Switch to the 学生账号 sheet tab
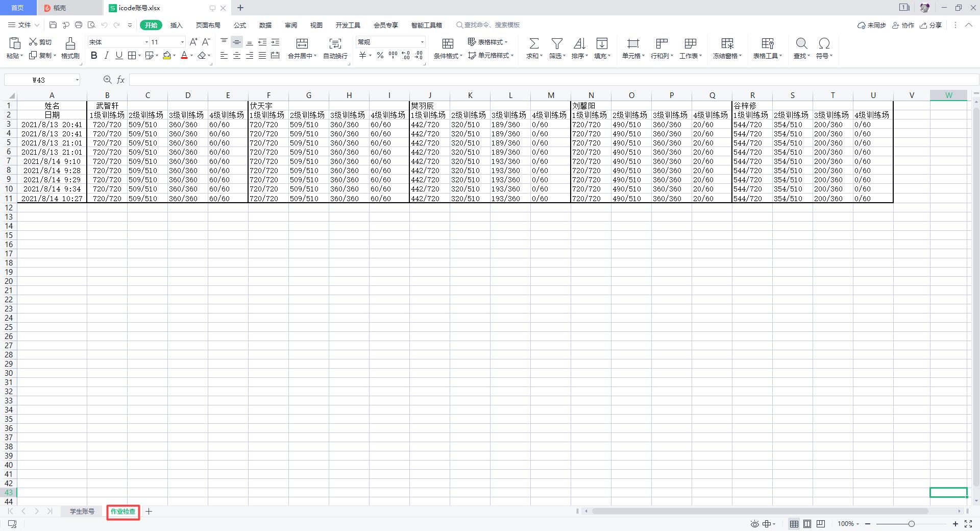Viewport: 980px width, 531px height. coord(82,511)
